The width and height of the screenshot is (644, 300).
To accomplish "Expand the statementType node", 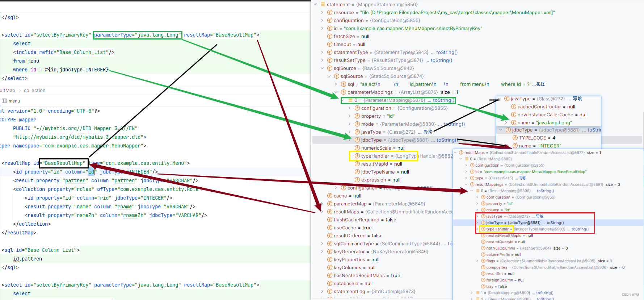I will tap(322, 52).
